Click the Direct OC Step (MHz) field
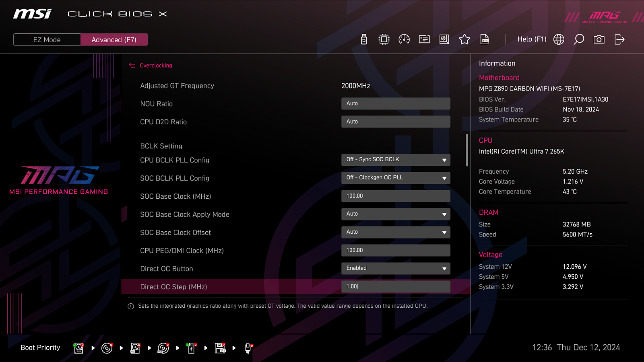Viewport: 644px width, 362px height. pos(396,286)
